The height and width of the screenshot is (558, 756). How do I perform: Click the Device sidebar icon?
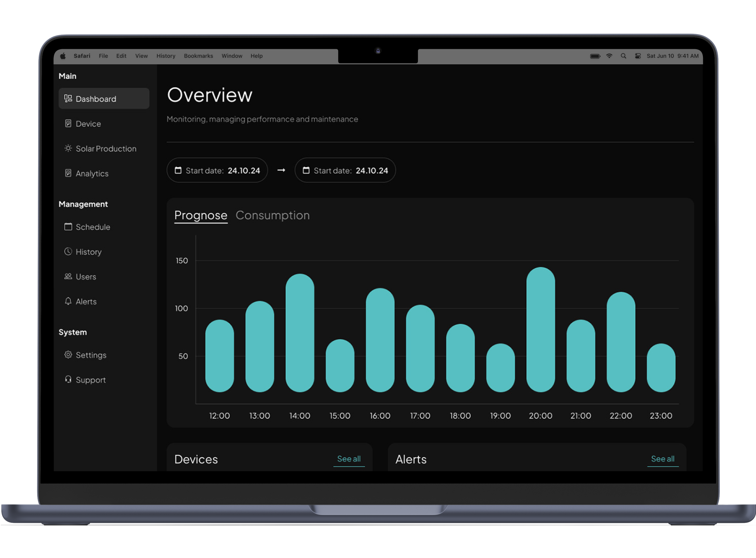pos(68,124)
